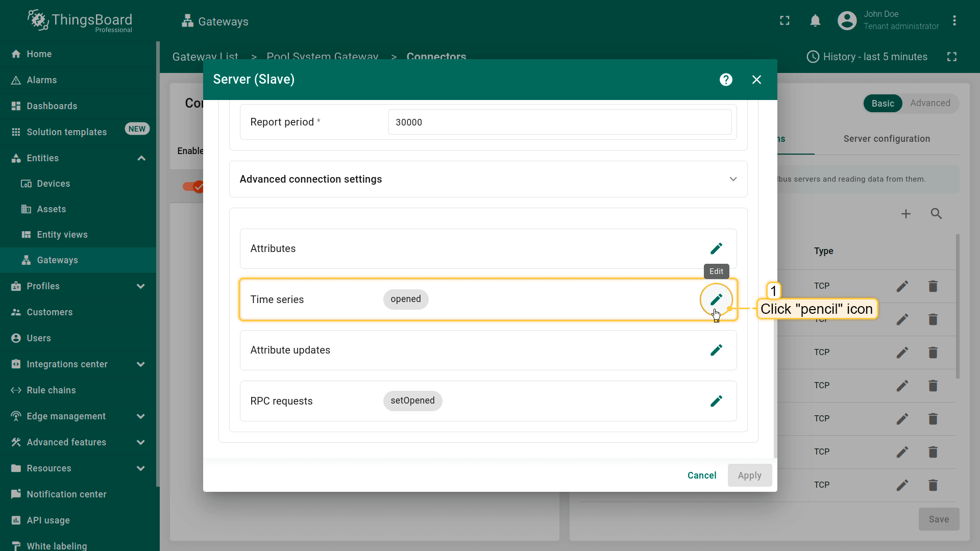Open the connector search magnifier icon
980x551 pixels.
(936, 214)
